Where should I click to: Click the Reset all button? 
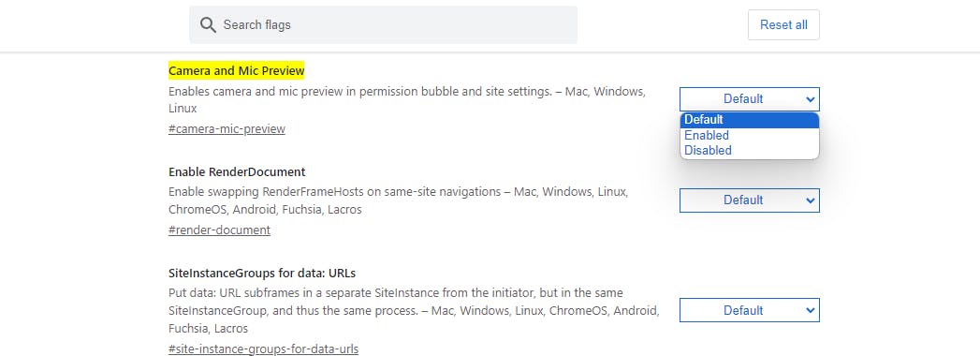point(783,25)
